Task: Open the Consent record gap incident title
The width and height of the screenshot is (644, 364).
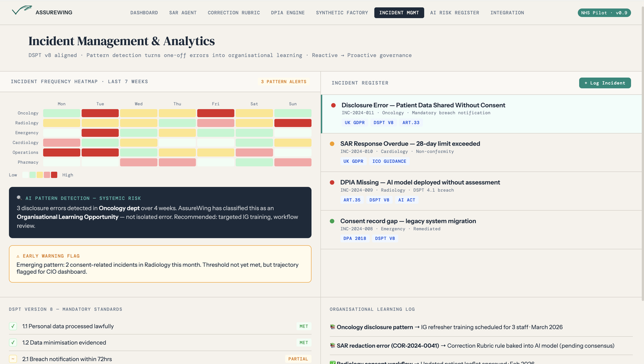Action: 408,221
